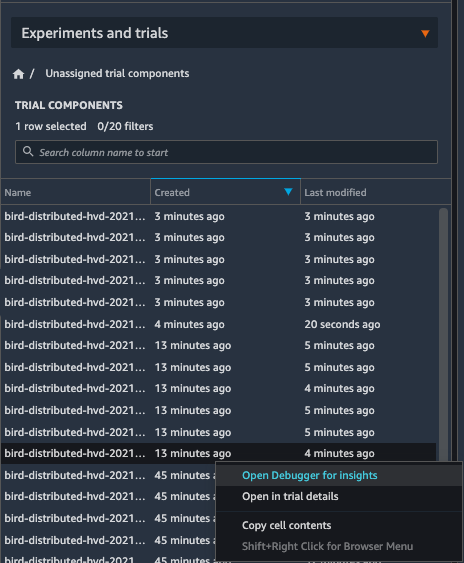Focus the Search column name field

click(226, 152)
